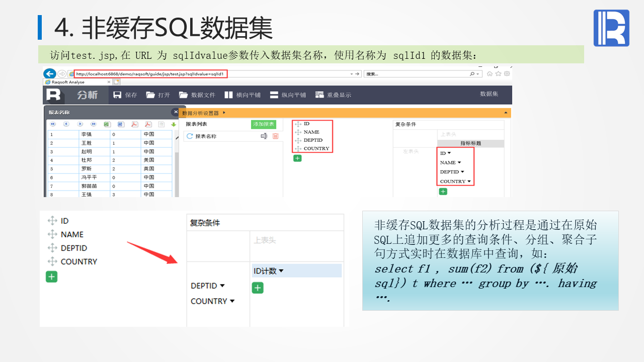Image resolution: width=644 pixels, height=362 pixels.
Task: Open the 数据集 menu item
Action: point(489,94)
